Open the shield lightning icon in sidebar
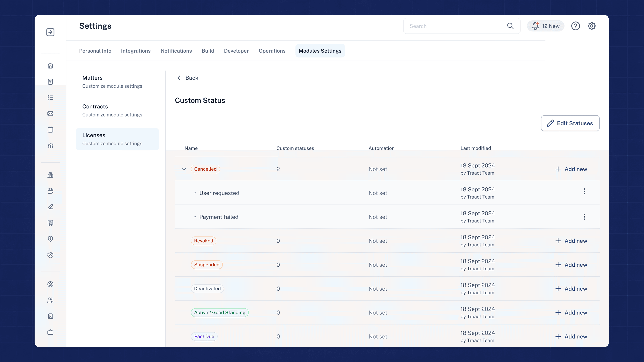Viewport: 644px width, 362px height. (x=50, y=239)
